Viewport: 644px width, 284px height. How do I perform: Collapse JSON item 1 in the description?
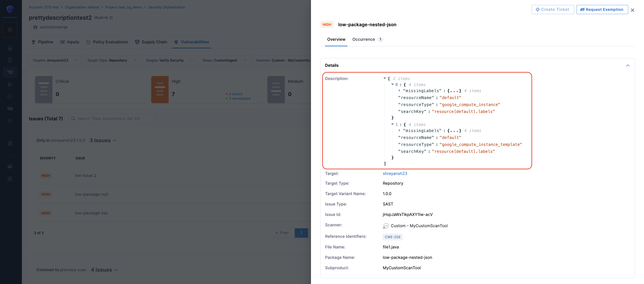(393, 124)
